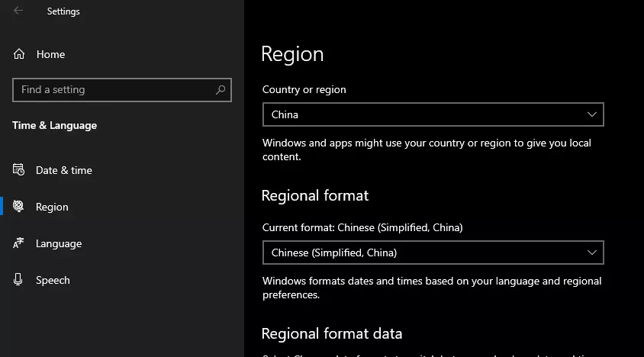This screenshot has height=357, width=644.
Task: Open the Language settings page
Action: pos(59,243)
